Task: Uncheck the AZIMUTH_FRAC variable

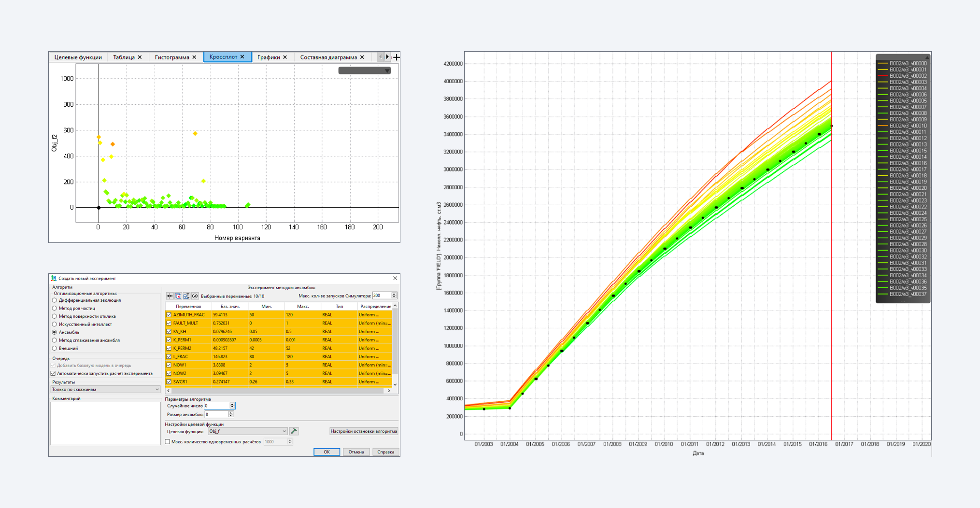Action: [x=169, y=315]
